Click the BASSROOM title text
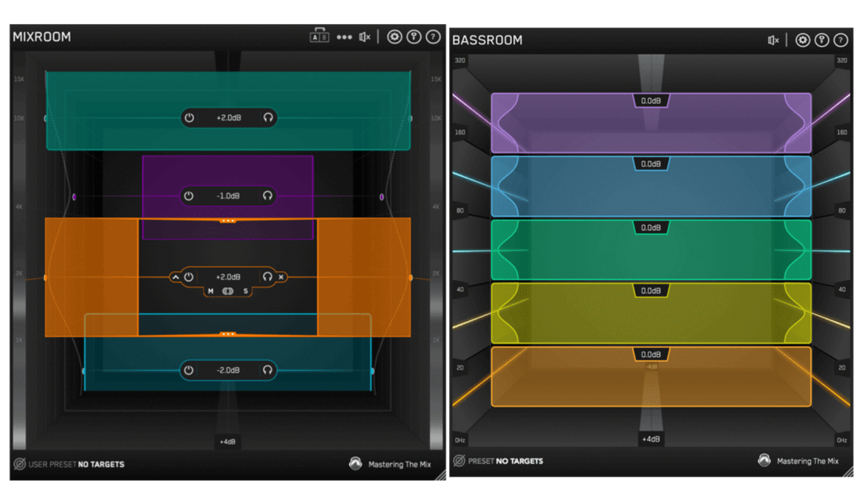Viewport: 865px width, 504px height. pyautogui.click(x=487, y=40)
